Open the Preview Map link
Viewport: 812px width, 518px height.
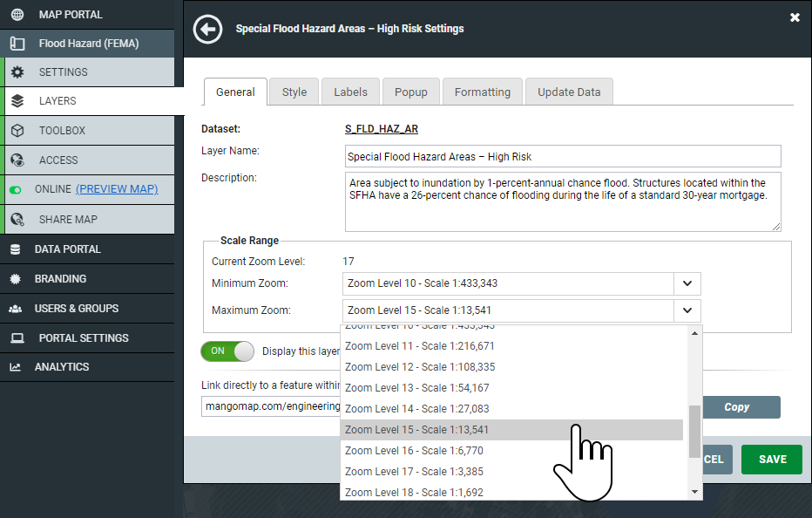[x=117, y=189]
